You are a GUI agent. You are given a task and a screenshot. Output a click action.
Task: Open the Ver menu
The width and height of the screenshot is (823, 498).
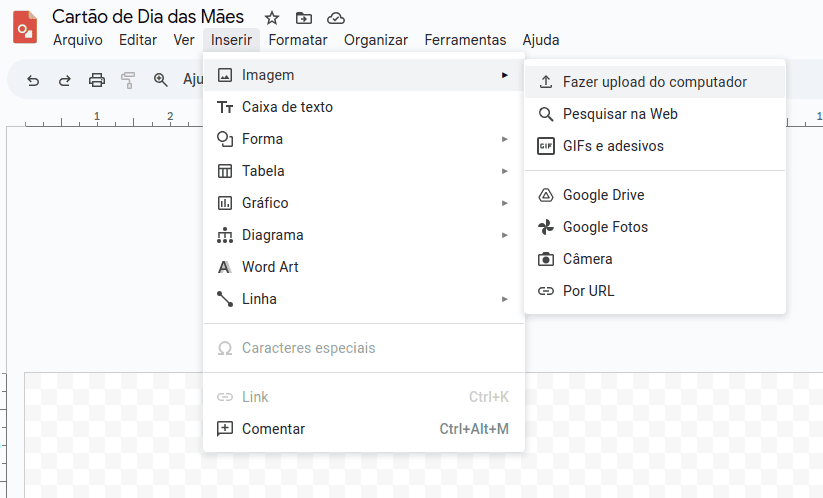tap(184, 40)
